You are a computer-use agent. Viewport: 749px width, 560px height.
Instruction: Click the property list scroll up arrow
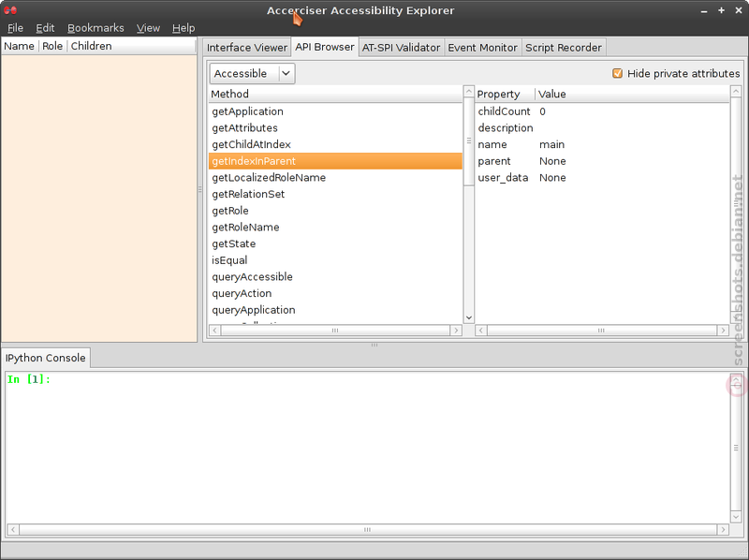pyautogui.click(x=736, y=91)
